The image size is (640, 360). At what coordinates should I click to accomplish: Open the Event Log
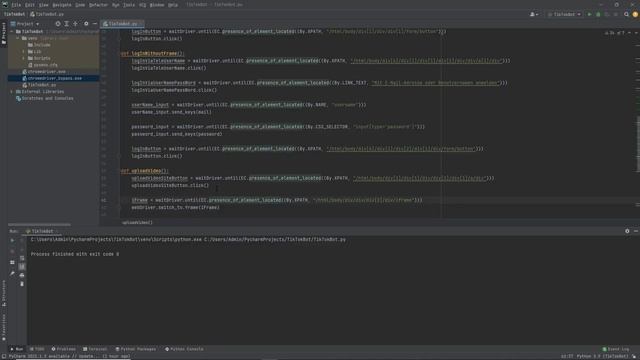(616, 349)
